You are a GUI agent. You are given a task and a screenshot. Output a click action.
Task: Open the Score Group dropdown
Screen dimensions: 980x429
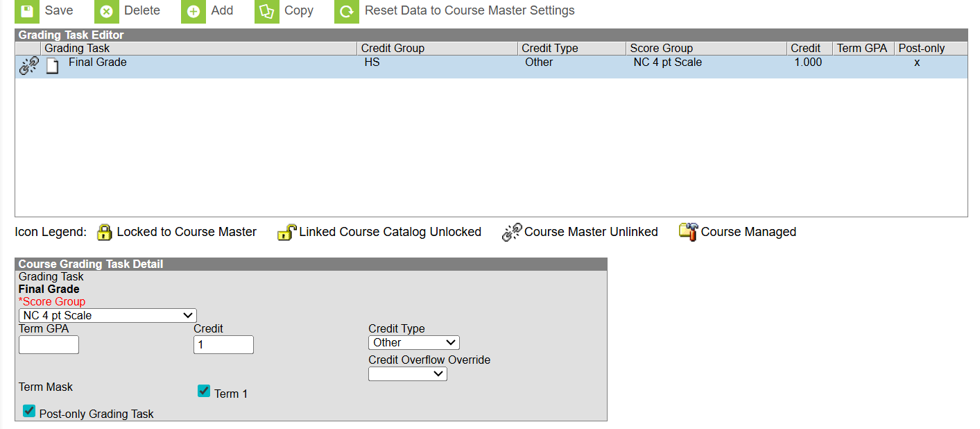107,315
